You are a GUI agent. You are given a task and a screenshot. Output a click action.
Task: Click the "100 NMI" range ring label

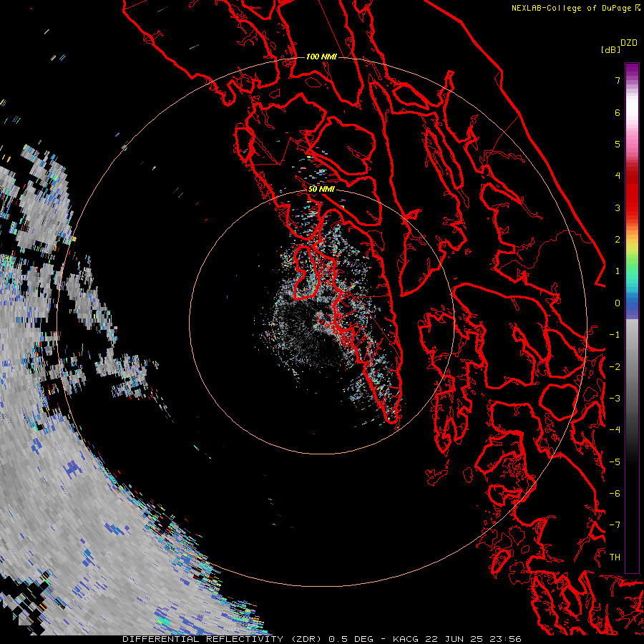[321, 57]
